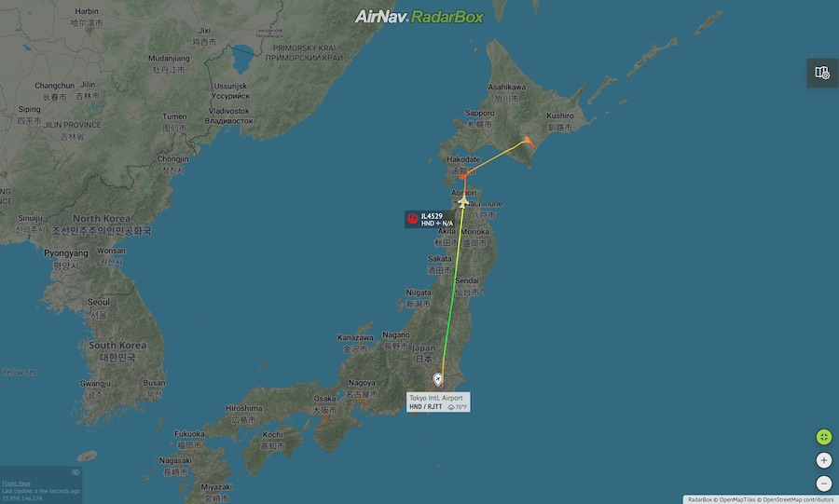Image resolution: width=839 pixels, height=504 pixels.
Task: Select the JL4529 aircraft icon
Action: pos(463,202)
